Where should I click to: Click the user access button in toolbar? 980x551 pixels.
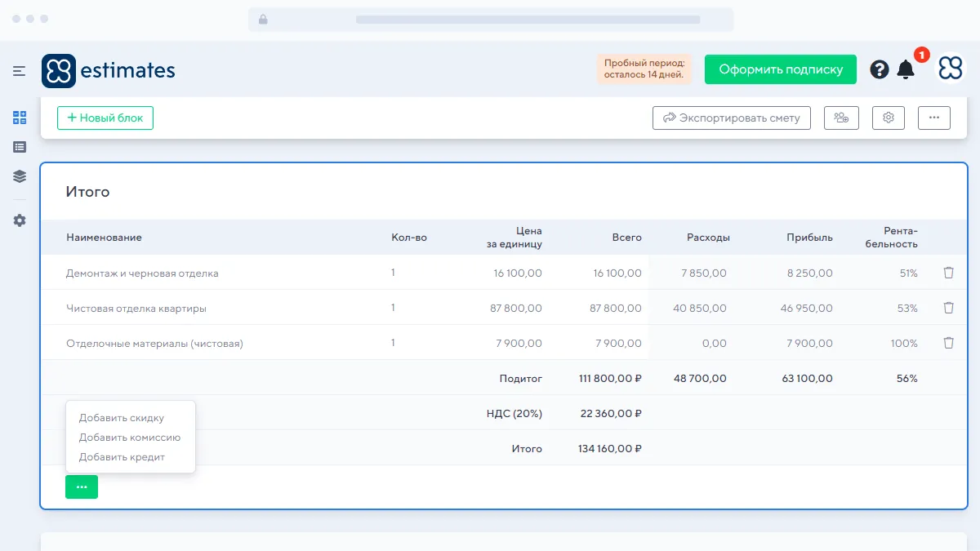click(841, 118)
